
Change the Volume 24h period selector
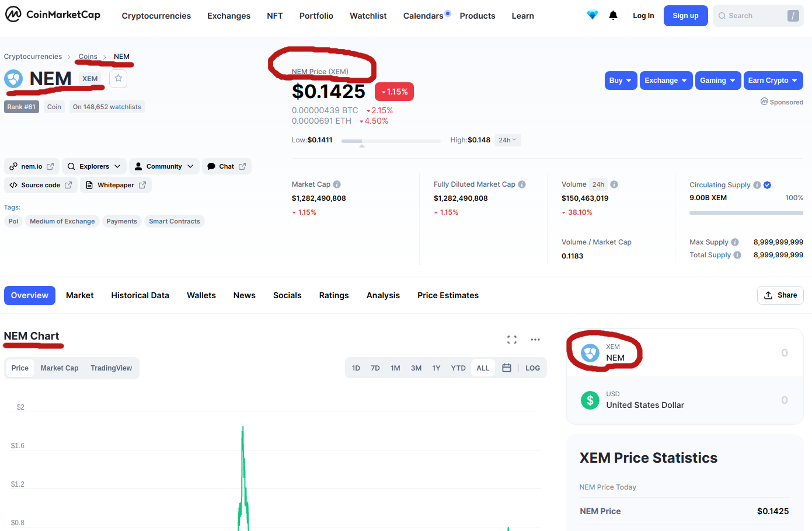(x=598, y=184)
